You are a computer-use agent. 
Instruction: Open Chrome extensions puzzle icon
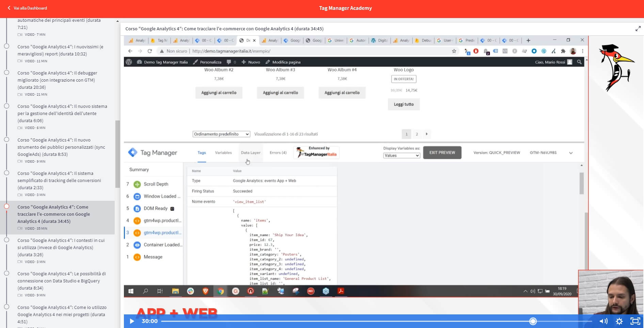click(563, 51)
